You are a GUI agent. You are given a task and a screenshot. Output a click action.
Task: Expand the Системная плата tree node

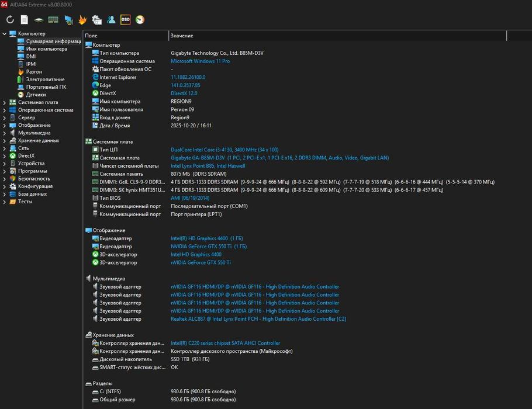5,102
